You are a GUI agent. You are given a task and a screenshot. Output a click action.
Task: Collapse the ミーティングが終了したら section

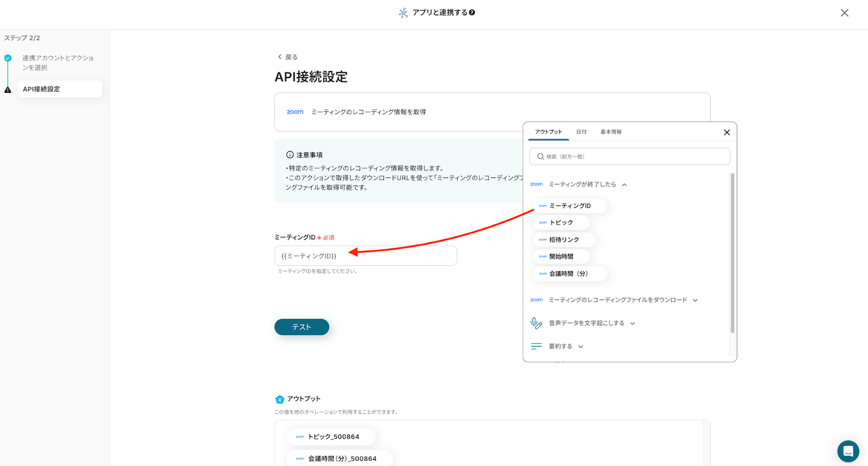(x=624, y=185)
